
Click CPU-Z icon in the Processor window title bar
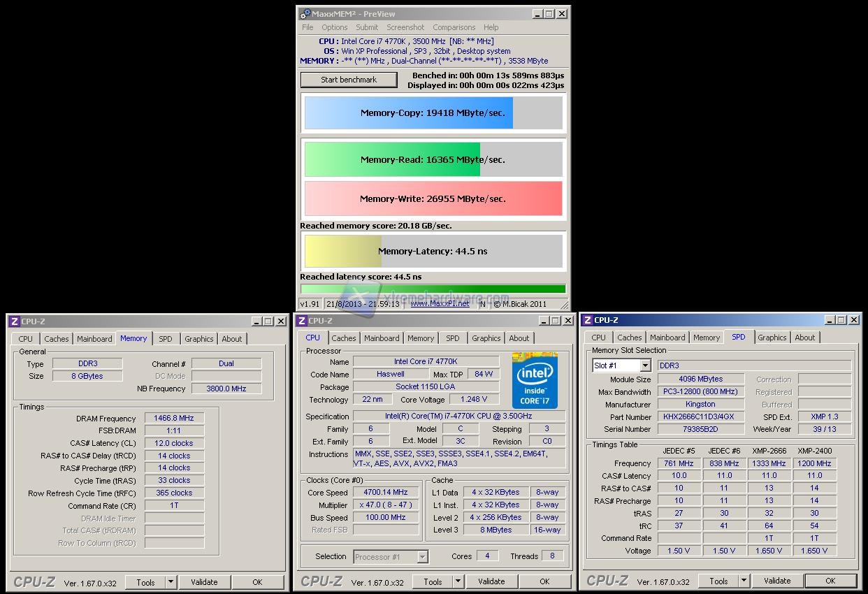click(301, 321)
